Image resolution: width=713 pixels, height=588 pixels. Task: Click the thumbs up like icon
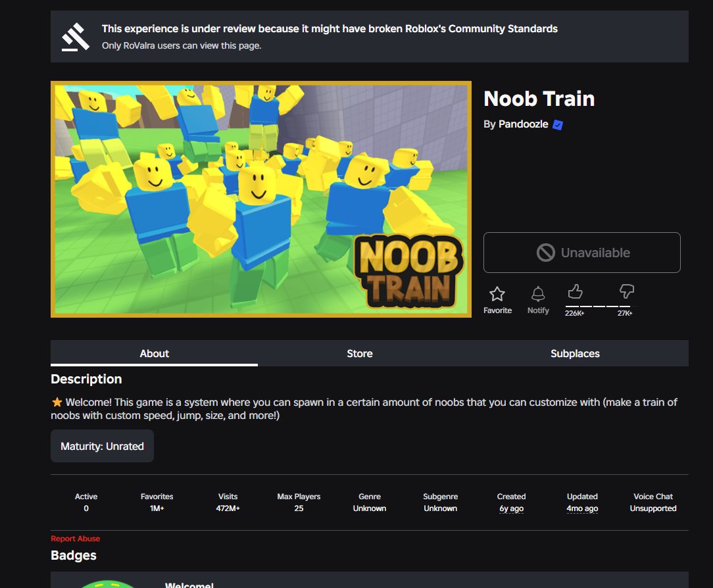576,291
